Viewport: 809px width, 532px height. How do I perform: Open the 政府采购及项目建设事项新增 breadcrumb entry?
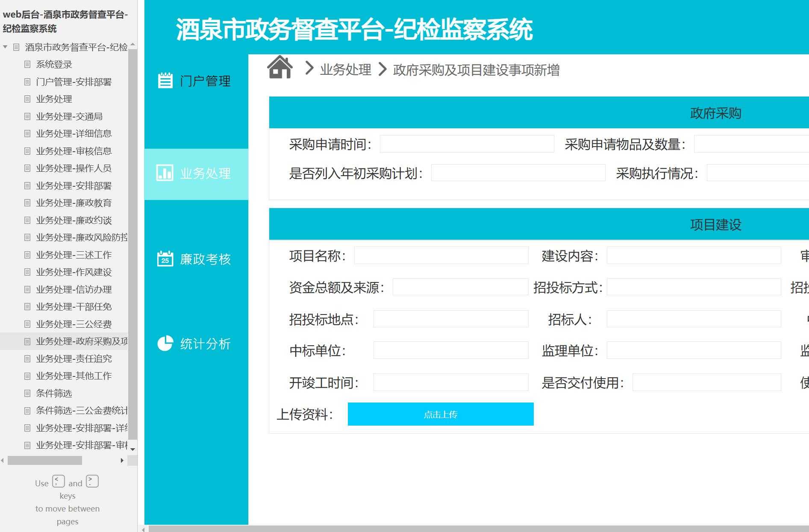click(477, 70)
